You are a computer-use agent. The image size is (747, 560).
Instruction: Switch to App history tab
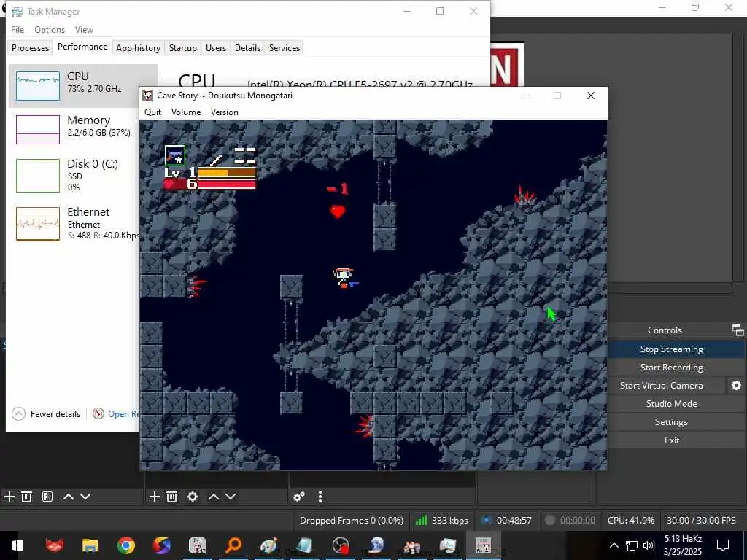click(138, 47)
